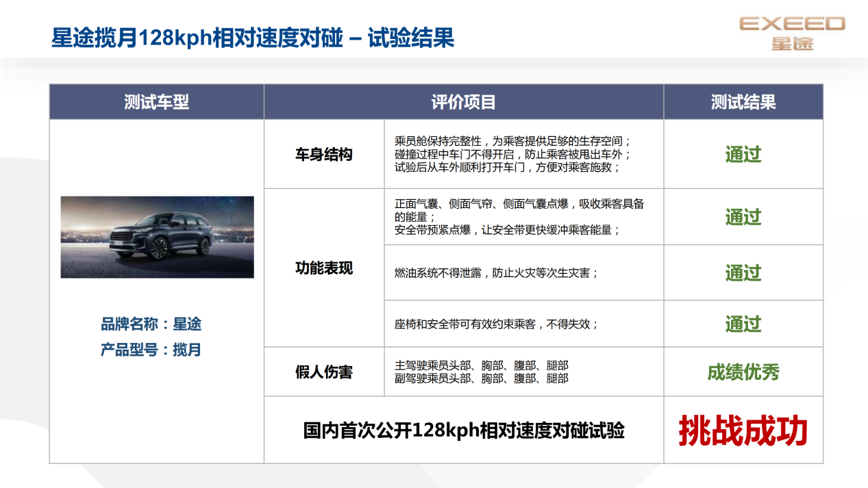The height and width of the screenshot is (488, 868).
Task: Click the 品牌名称：星途 label
Action: pyautogui.click(x=151, y=324)
